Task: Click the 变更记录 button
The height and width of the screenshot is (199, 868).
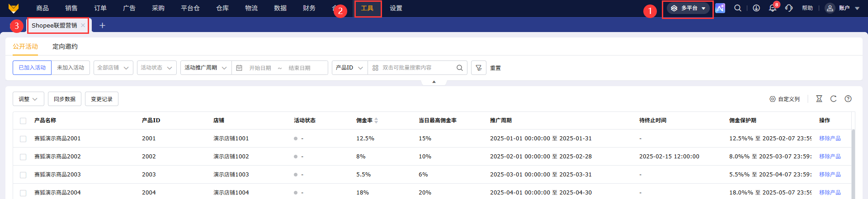Action: tap(102, 99)
